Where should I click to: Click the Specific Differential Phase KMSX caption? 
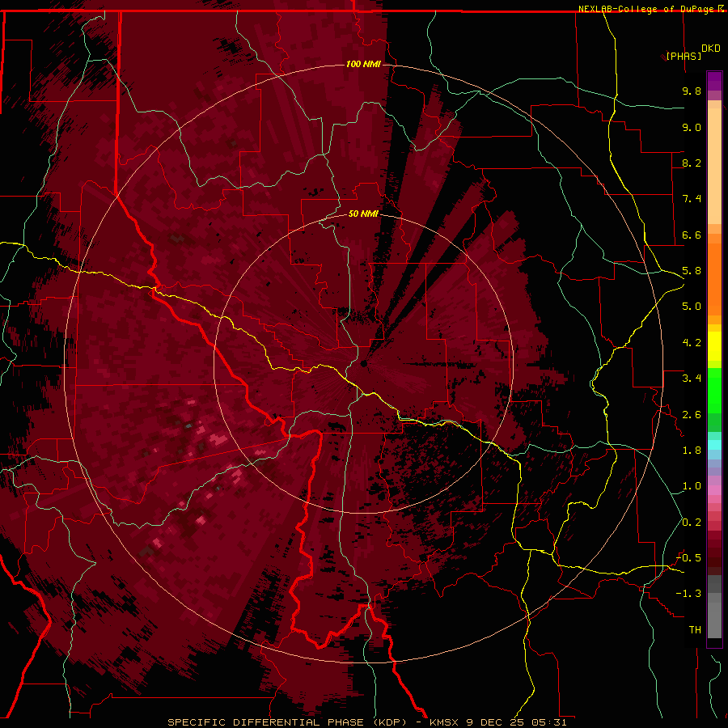pyautogui.click(x=366, y=722)
